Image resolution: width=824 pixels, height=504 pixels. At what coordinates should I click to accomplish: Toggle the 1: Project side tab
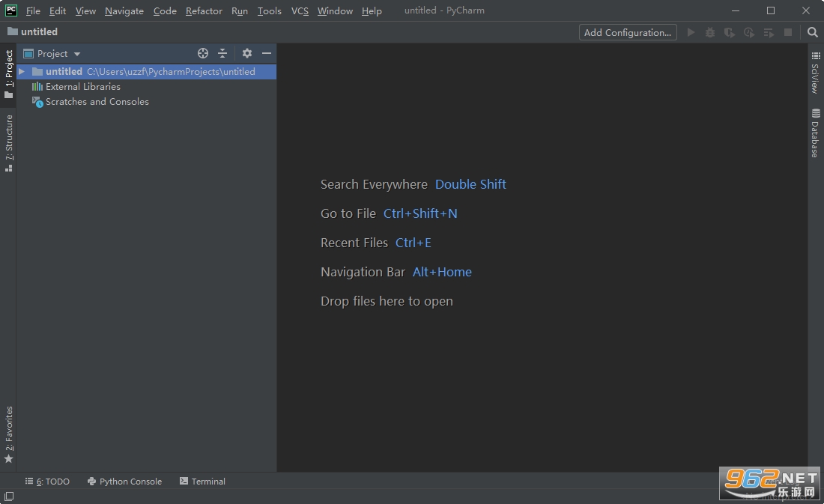pyautogui.click(x=8, y=74)
